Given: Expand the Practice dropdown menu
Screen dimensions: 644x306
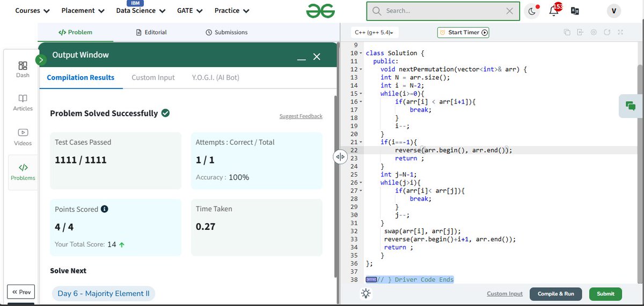Looking at the screenshot, I should point(232,11).
